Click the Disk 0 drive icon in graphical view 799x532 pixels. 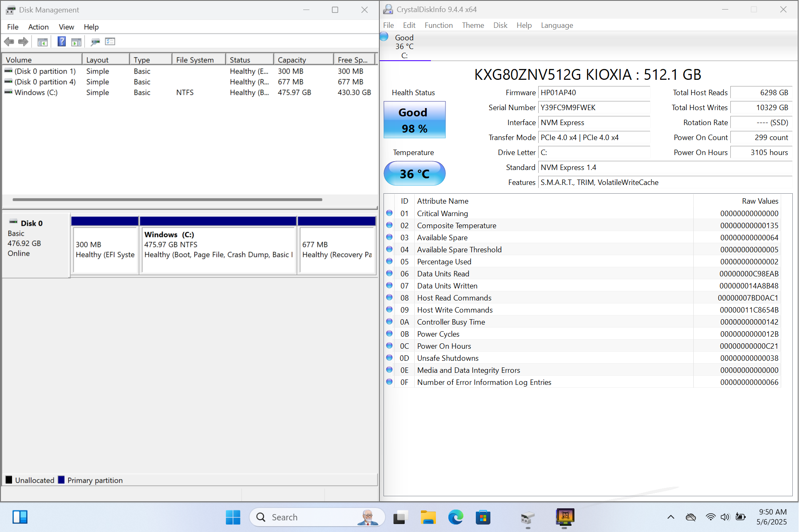point(13,222)
